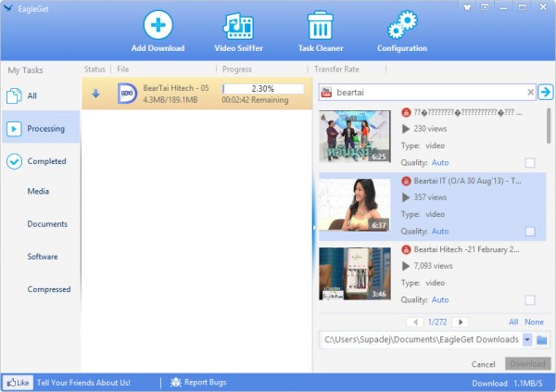
Task: Click the 4.3MB/189.1MB size text
Action: pyautogui.click(x=171, y=100)
